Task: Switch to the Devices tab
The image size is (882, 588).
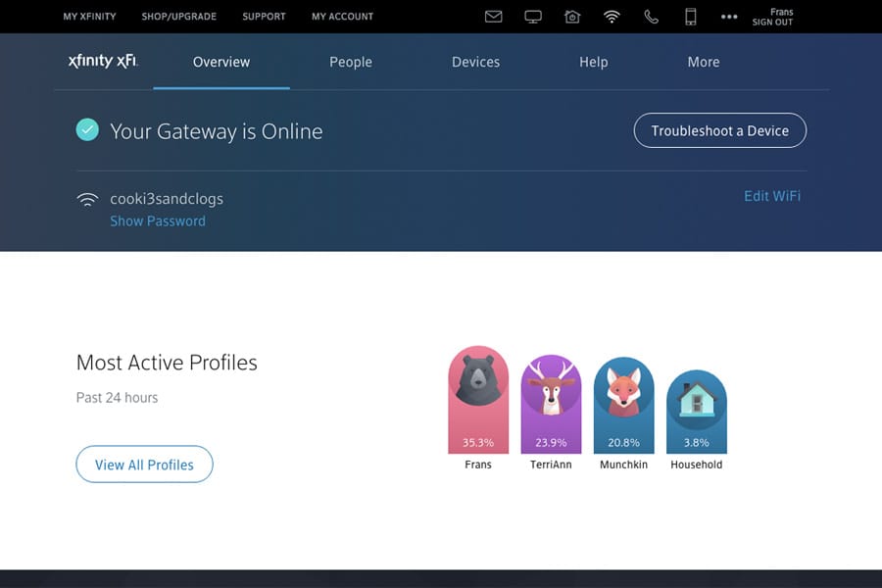Action: click(x=475, y=62)
